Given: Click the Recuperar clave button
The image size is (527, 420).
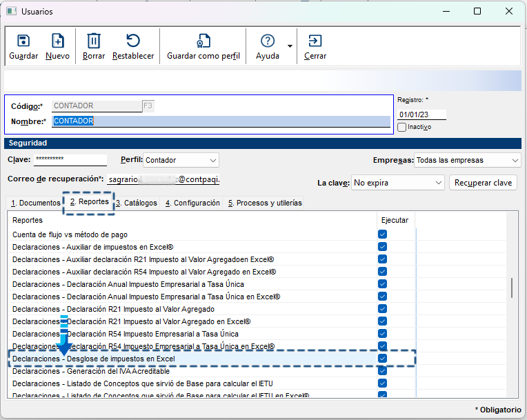Looking at the screenshot, I should coord(483,183).
